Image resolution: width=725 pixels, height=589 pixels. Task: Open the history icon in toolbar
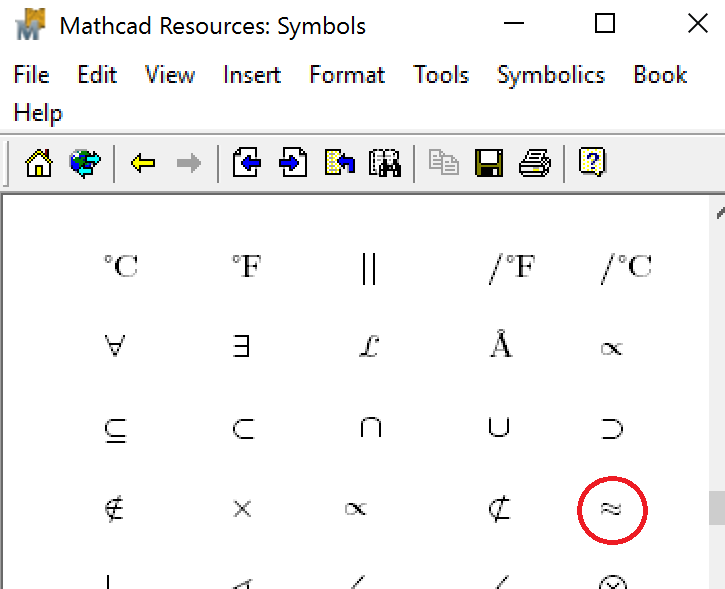(340, 162)
